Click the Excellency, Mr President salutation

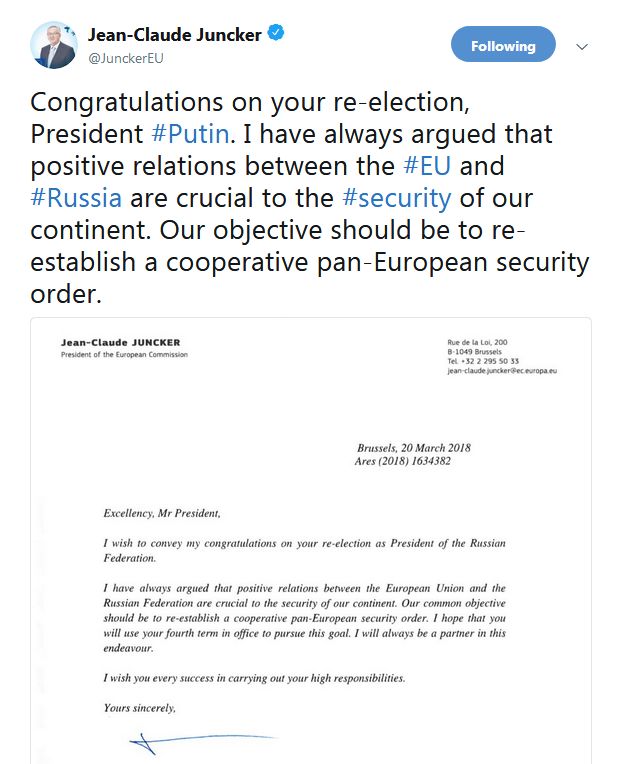coord(161,514)
